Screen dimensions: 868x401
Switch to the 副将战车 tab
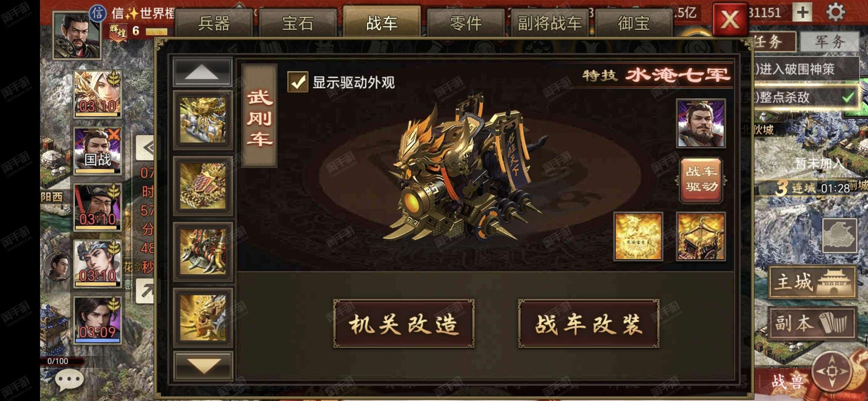click(x=549, y=23)
